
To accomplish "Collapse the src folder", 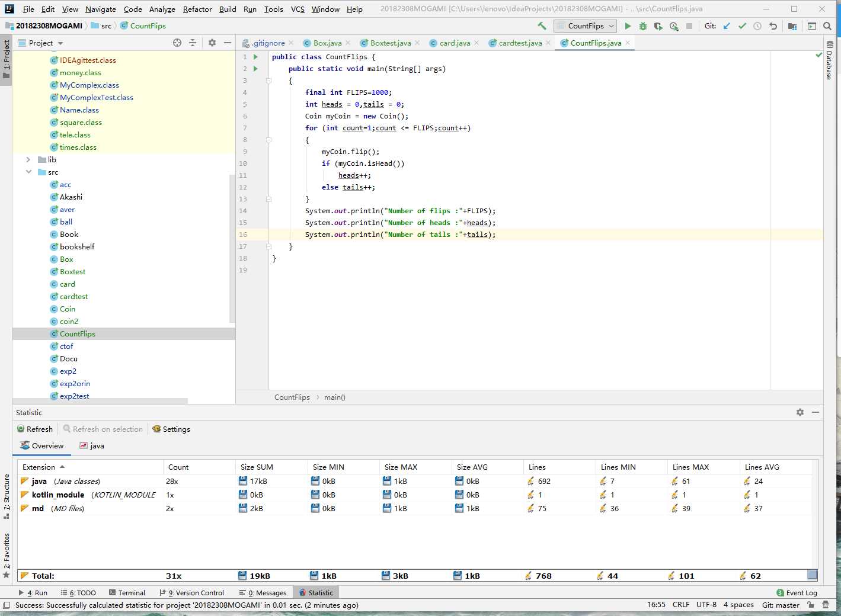I will click(x=28, y=172).
